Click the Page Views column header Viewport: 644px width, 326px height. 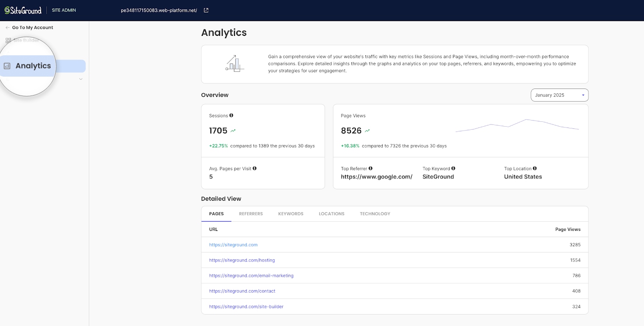[568, 229]
